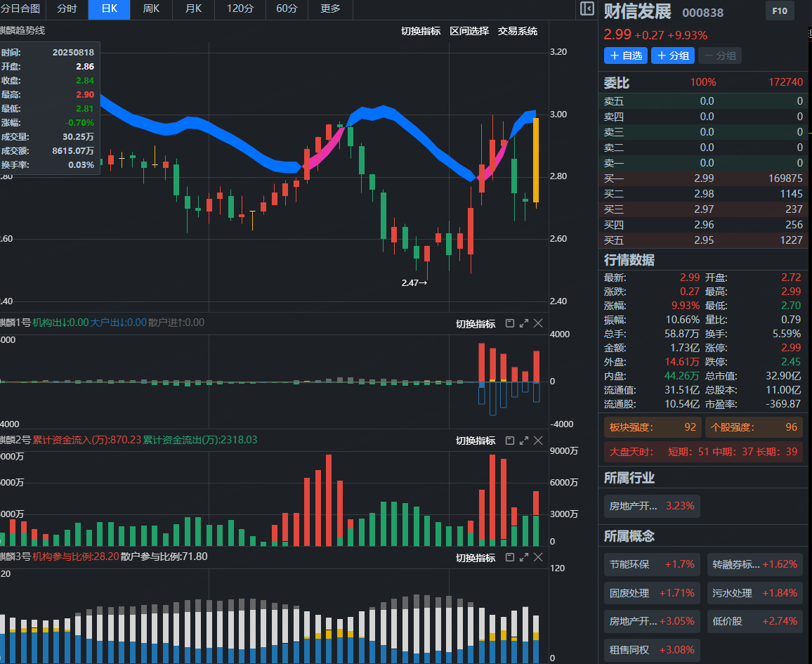The width and height of the screenshot is (812, 664).
Task: Close the 麒麟3号 indicator panel
Action: [538, 557]
